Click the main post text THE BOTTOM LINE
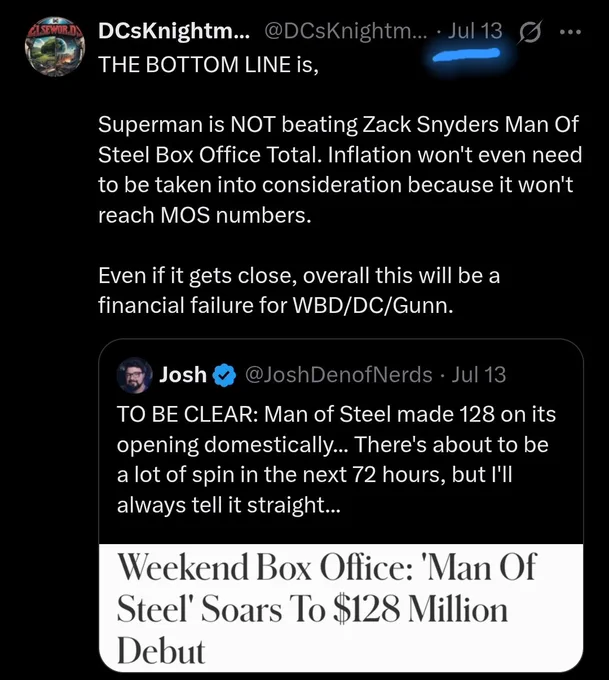Image resolution: width=609 pixels, height=680 pixels. point(208,65)
